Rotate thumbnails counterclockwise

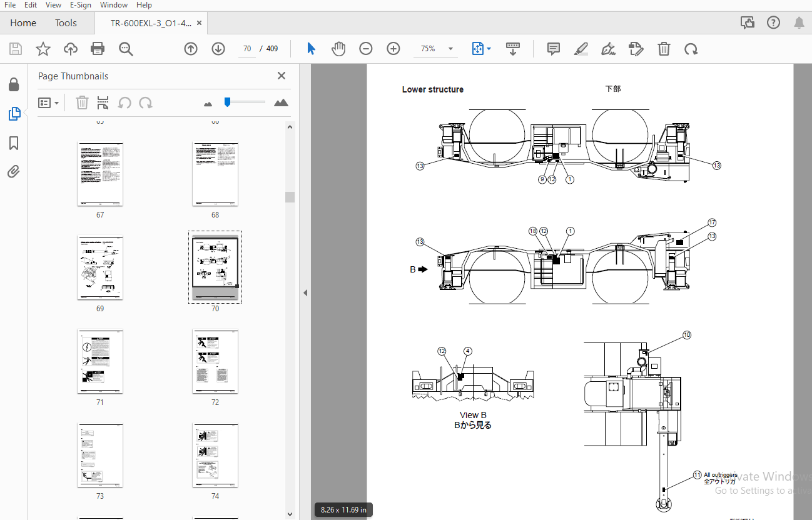click(x=125, y=102)
